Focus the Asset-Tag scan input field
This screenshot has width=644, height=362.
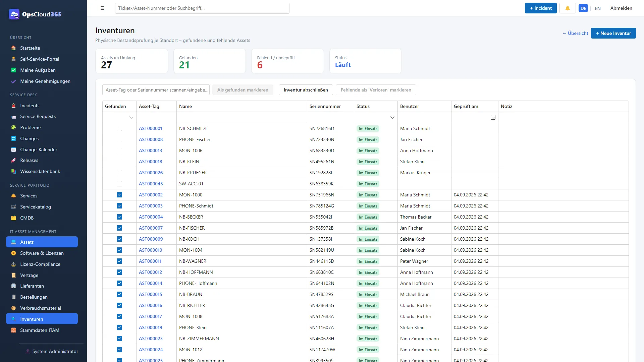(x=156, y=90)
